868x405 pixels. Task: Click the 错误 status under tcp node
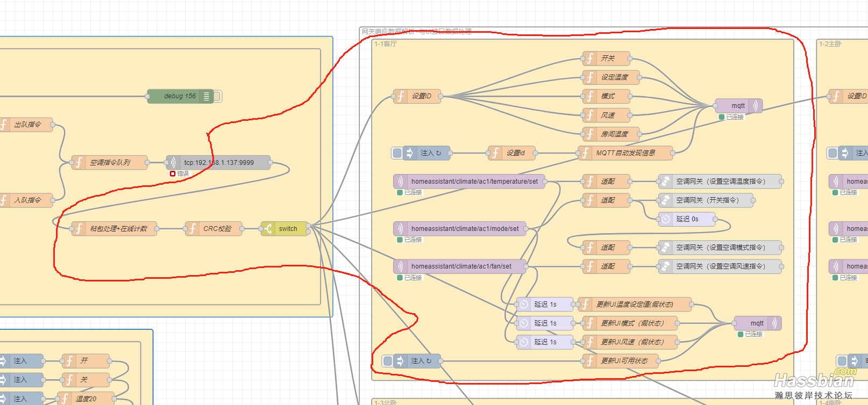click(x=180, y=173)
